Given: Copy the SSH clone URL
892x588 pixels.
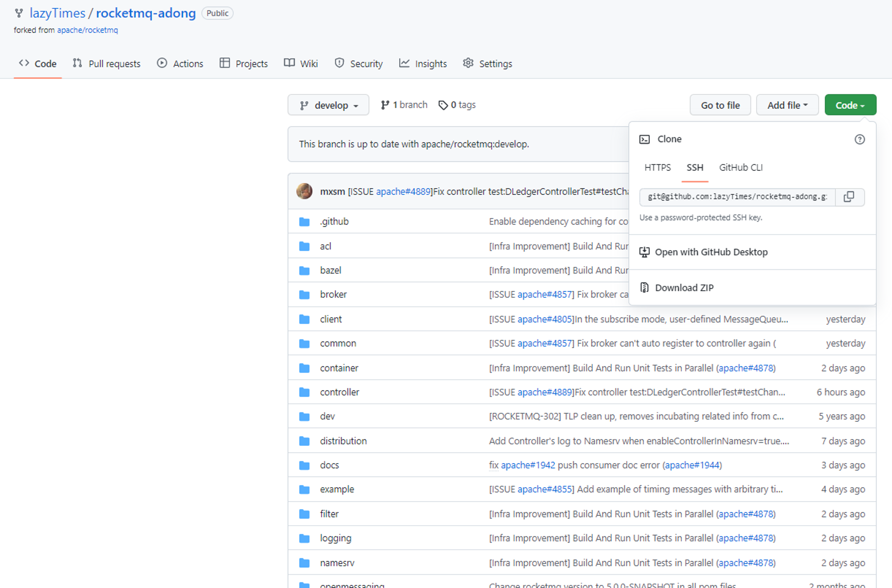Looking at the screenshot, I should [x=849, y=197].
